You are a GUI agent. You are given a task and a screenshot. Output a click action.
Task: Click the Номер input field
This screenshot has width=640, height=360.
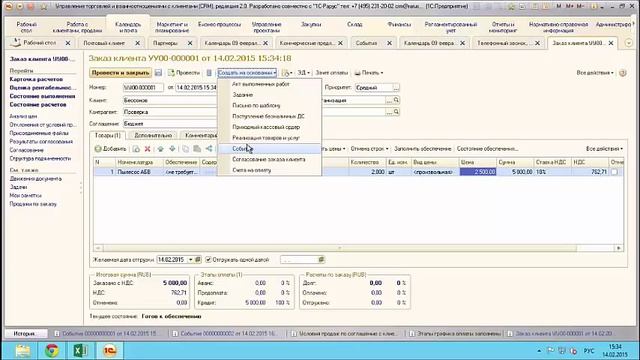click(143, 87)
